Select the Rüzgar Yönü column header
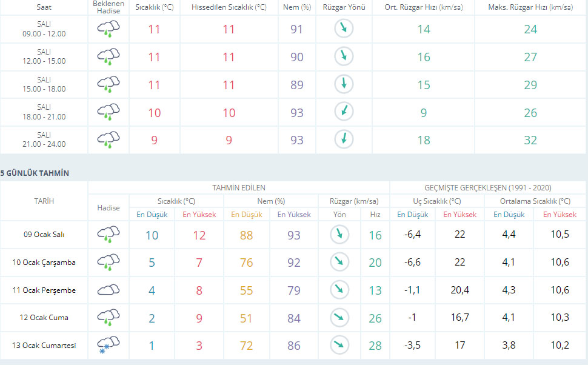 344,7
